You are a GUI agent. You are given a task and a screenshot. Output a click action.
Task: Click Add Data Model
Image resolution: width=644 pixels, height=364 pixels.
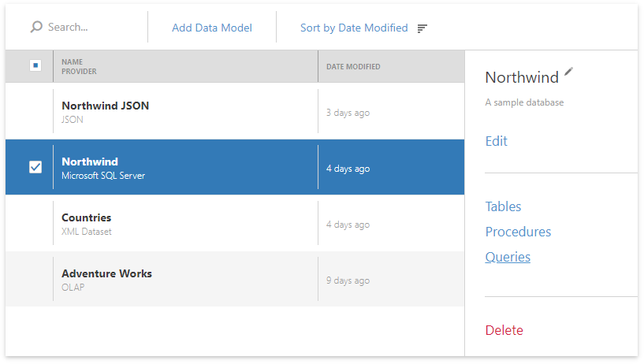click(x=212, y=28)
